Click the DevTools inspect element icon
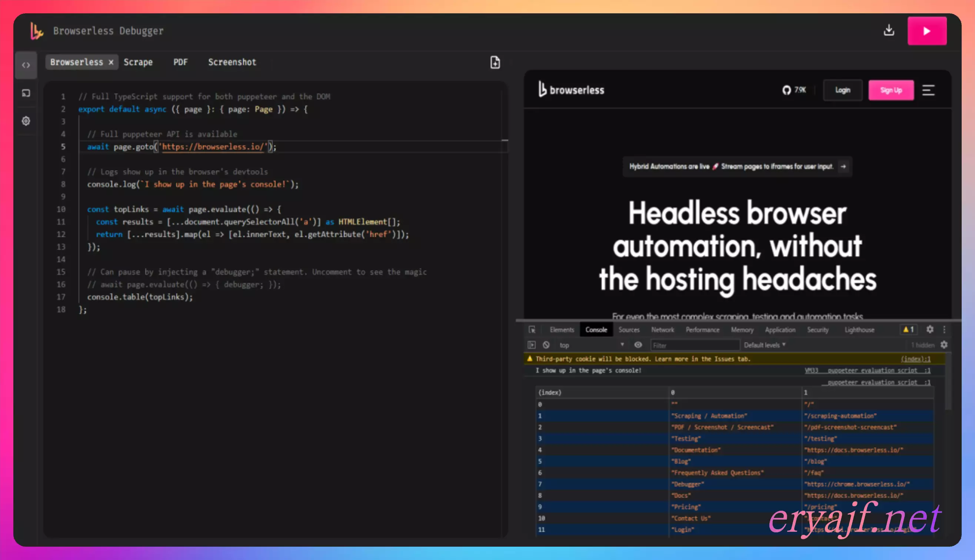This screenshot has width=975, height=560. [532, 330]
